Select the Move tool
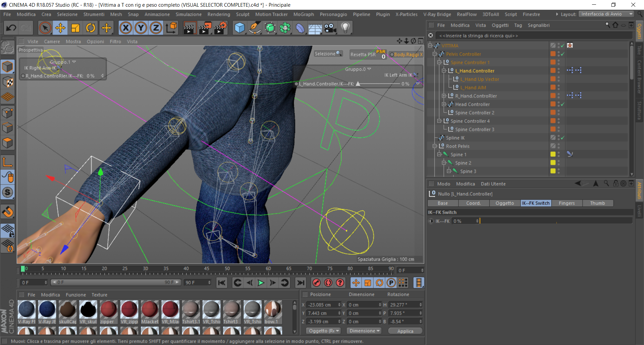The width and height of the screenshot is (644, 345). [x=60, y=28]
